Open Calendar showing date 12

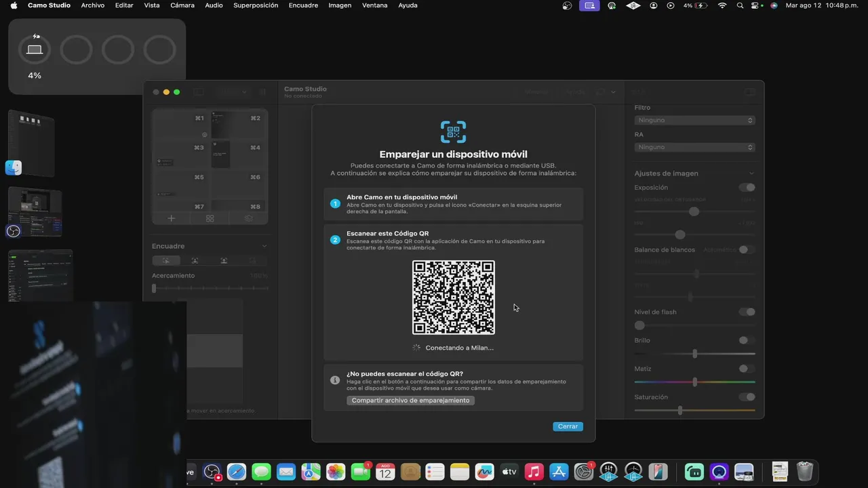385,471
